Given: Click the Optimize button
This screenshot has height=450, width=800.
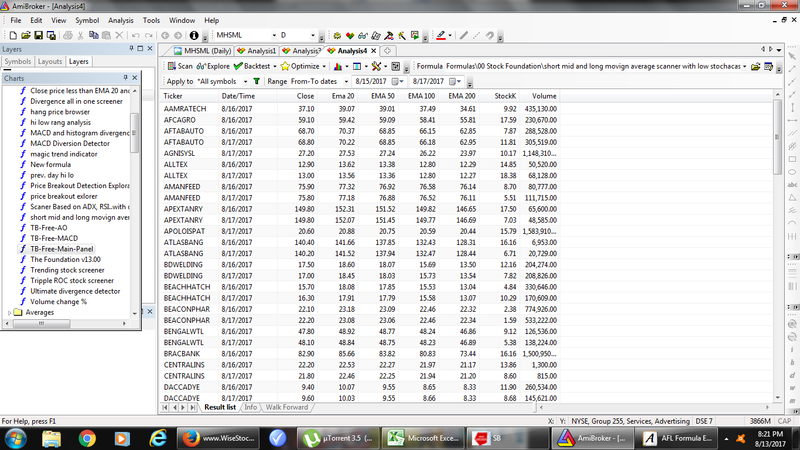Looking at the screenshot, I should click(300, 66).
